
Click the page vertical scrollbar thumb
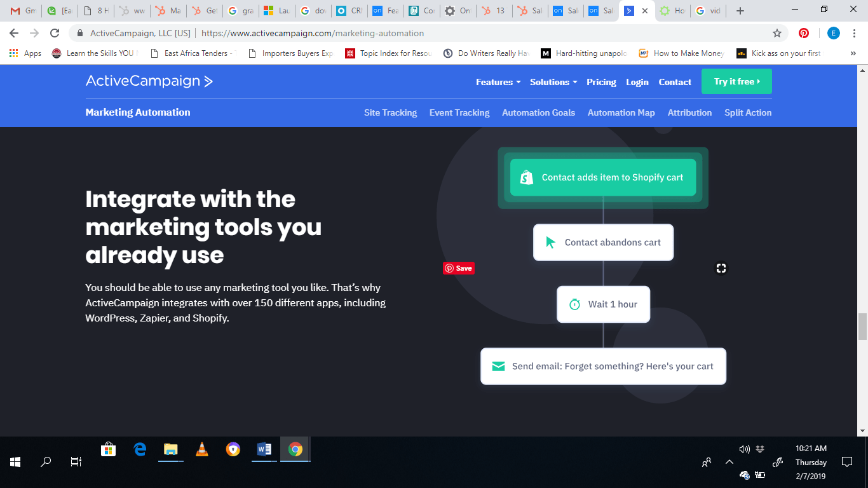click(862, 327)
